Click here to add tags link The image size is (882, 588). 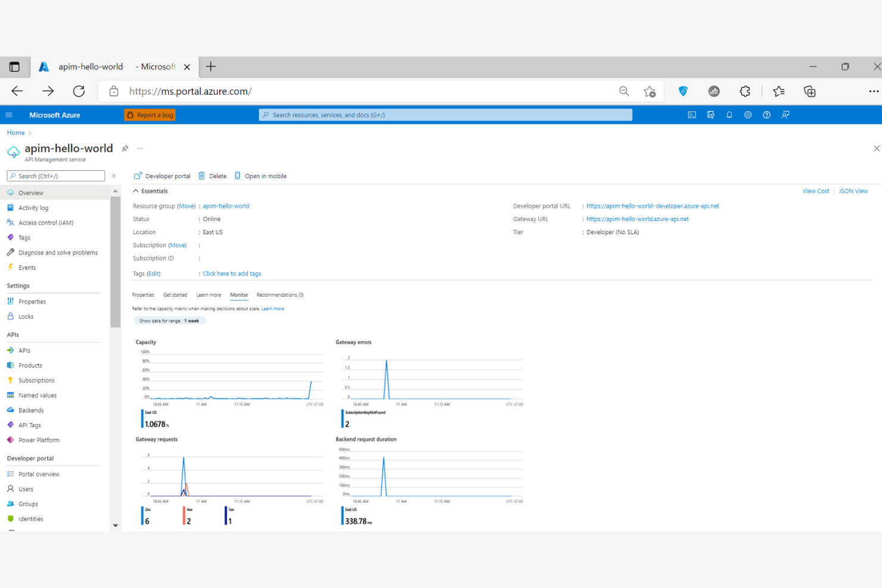(x=232, y=274)
